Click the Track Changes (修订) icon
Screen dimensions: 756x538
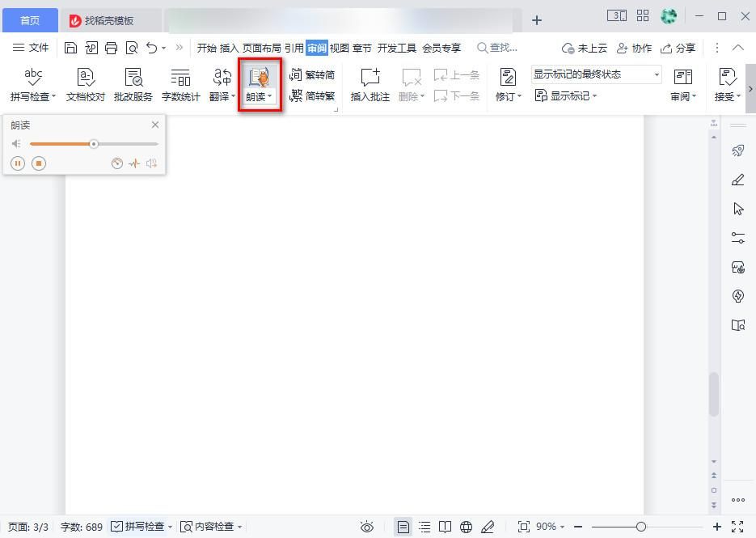point(509,77)
